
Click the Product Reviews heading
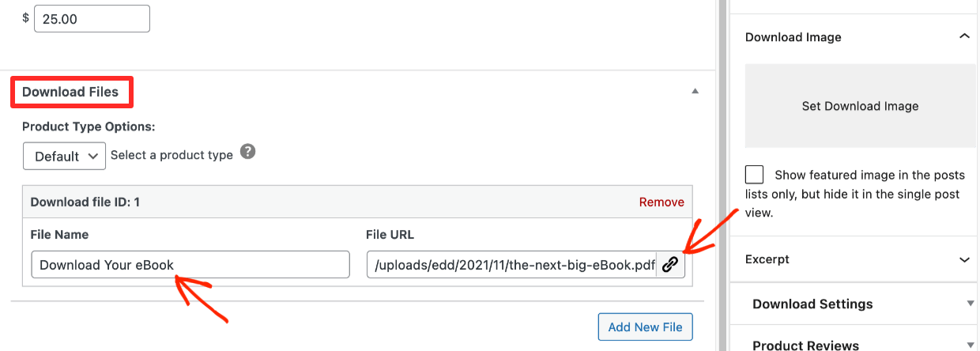click(x=805, y=345)
